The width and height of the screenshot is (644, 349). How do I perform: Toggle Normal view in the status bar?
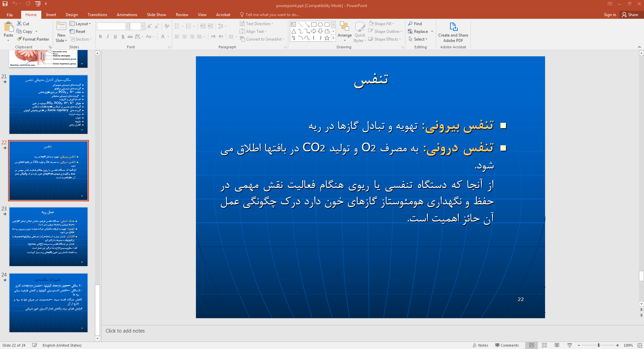532,345
